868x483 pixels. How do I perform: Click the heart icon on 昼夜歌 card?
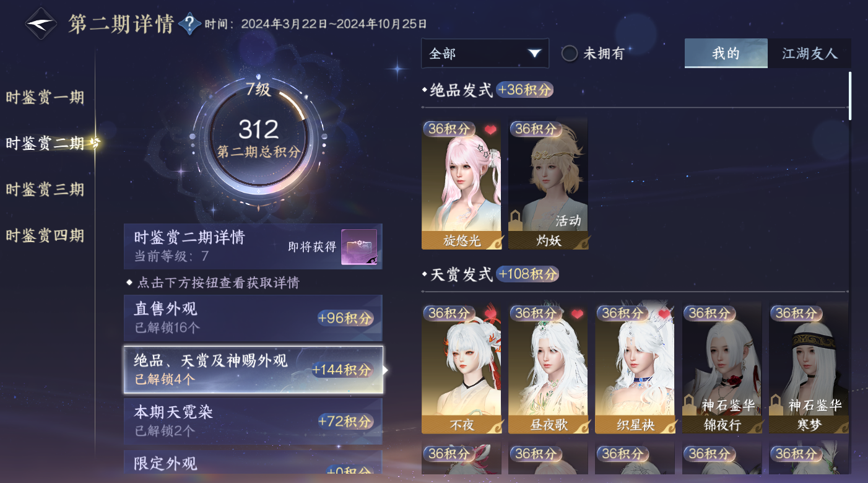point(577,314)
